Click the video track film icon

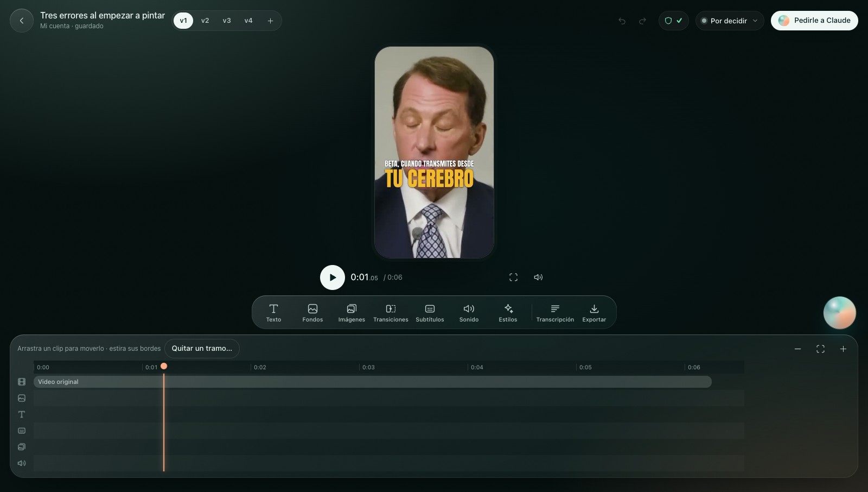22,382
